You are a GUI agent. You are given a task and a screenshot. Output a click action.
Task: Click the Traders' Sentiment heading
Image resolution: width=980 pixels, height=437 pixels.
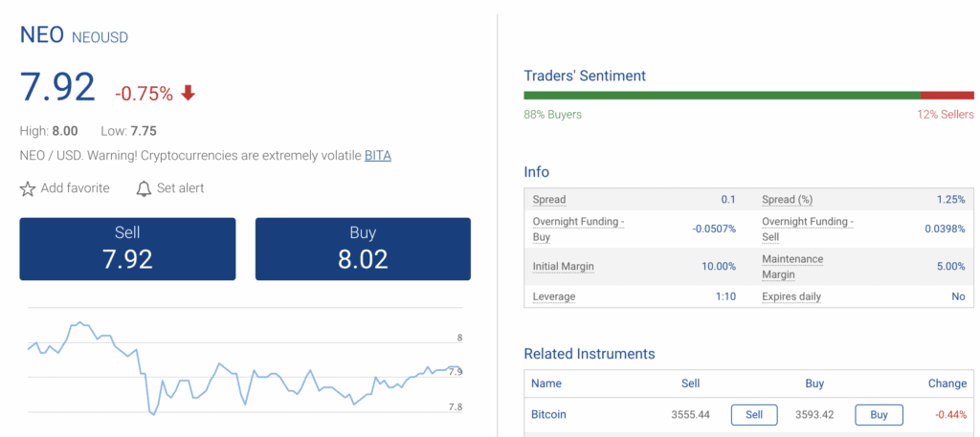[585, 76]
